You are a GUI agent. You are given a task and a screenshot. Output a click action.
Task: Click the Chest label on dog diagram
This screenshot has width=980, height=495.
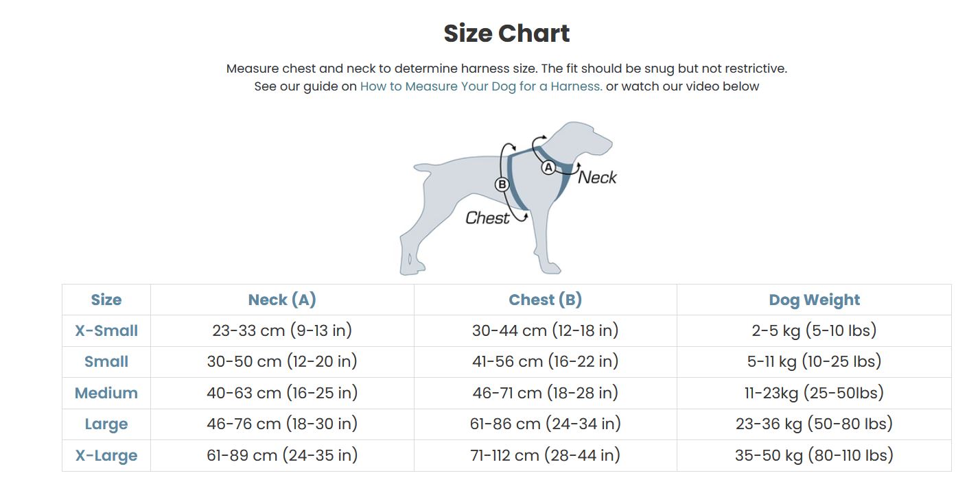tap(487, 218)
